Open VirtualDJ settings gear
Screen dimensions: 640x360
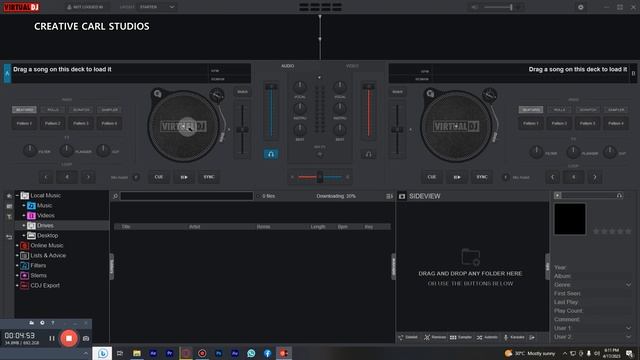[x=580, y=7]
